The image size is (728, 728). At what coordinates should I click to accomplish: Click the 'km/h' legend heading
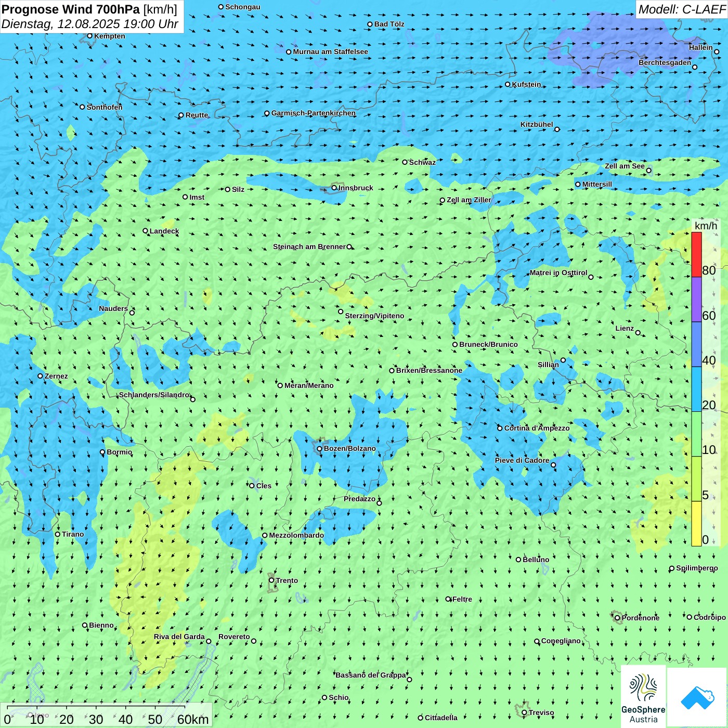click(706, 226)
